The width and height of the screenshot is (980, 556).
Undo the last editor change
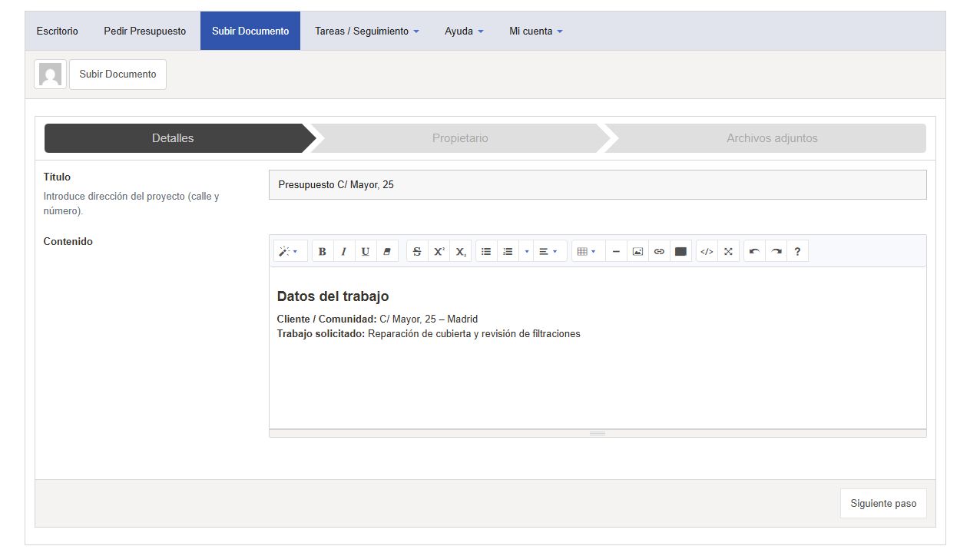[x=753, y=250]
